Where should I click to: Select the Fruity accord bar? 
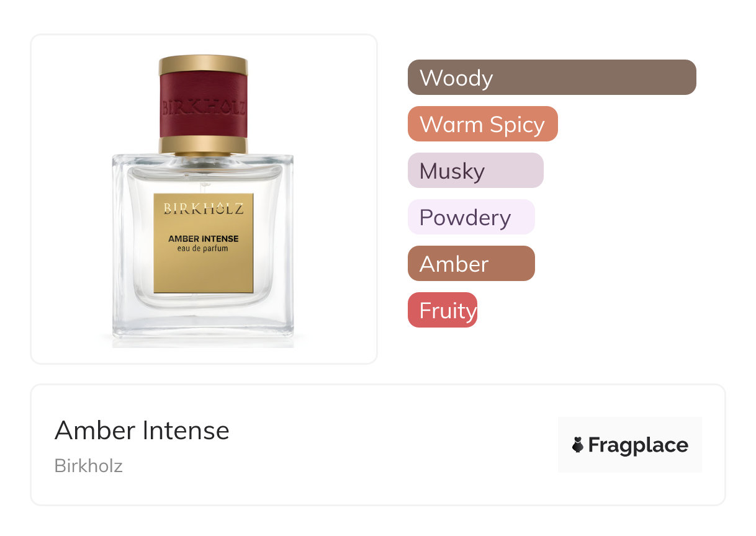coord(443,310)
